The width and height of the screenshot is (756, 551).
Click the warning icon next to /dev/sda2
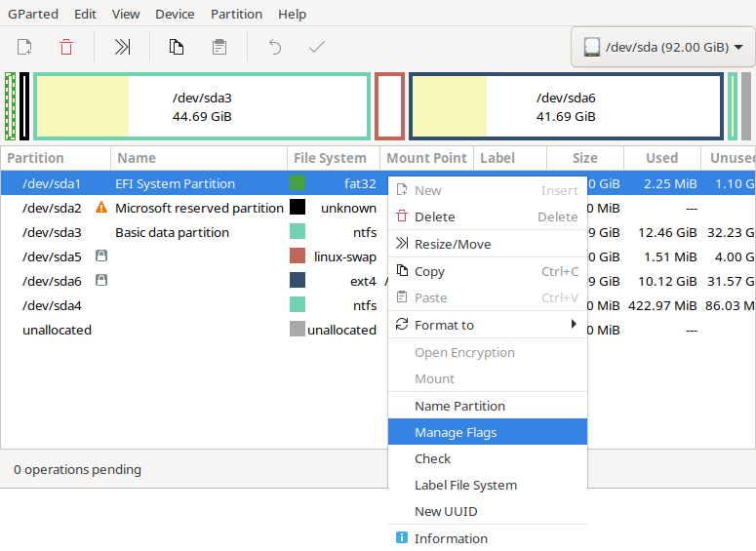[100, 208]
